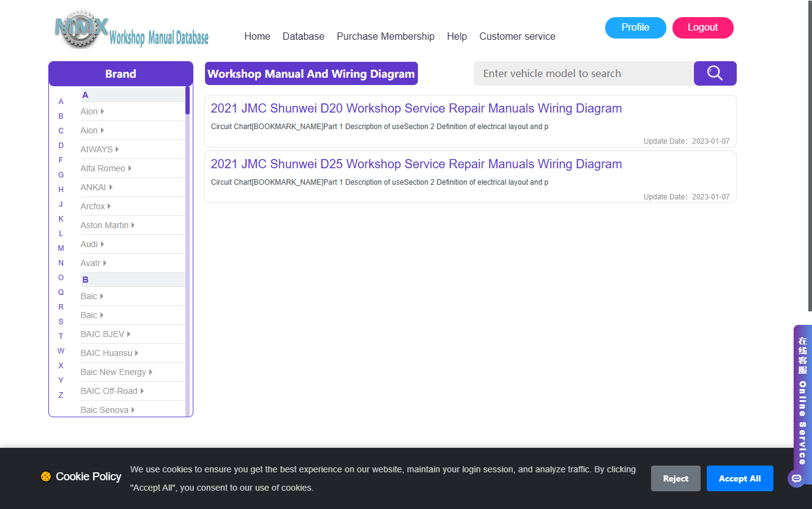The image size is (812, 509).
Task: Jump to letter T in brand index
Action: [x=61, y=336]
